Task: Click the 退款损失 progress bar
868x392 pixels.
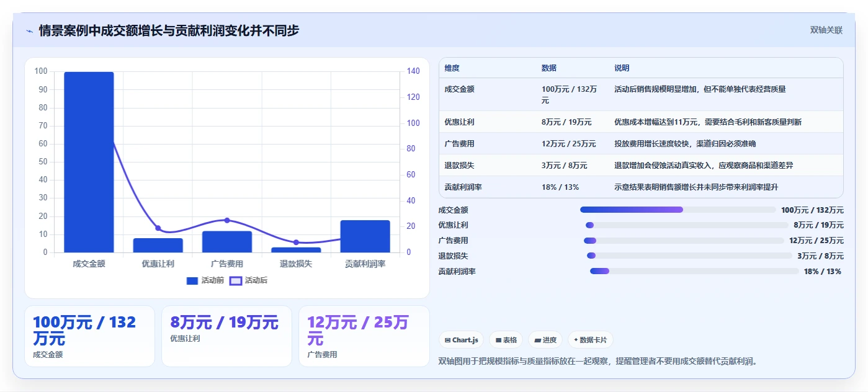Action: pos(690,256)
